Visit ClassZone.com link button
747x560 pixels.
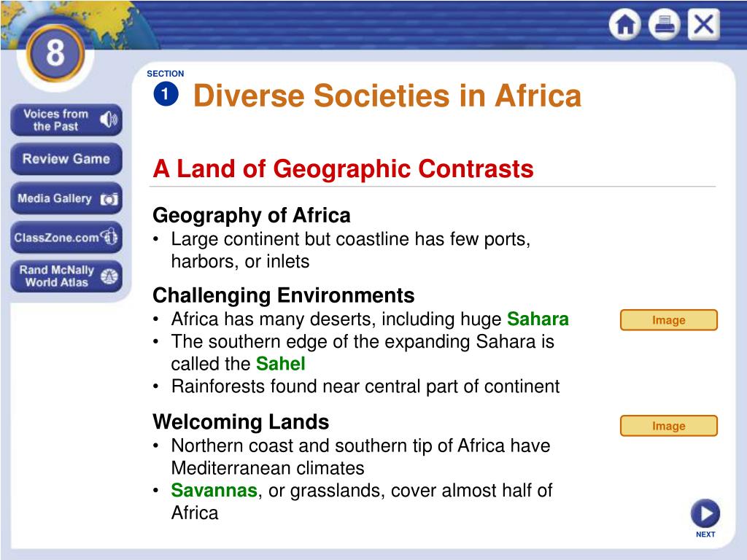pyautogui.click(x=66, y=237)
